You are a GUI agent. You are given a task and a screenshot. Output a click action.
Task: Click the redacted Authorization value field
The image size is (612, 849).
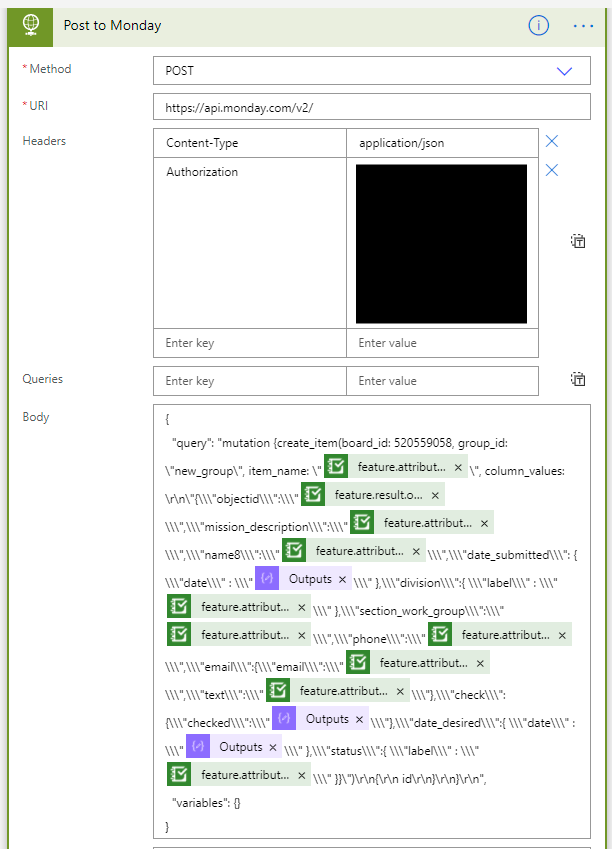click(x=441, y=244)
